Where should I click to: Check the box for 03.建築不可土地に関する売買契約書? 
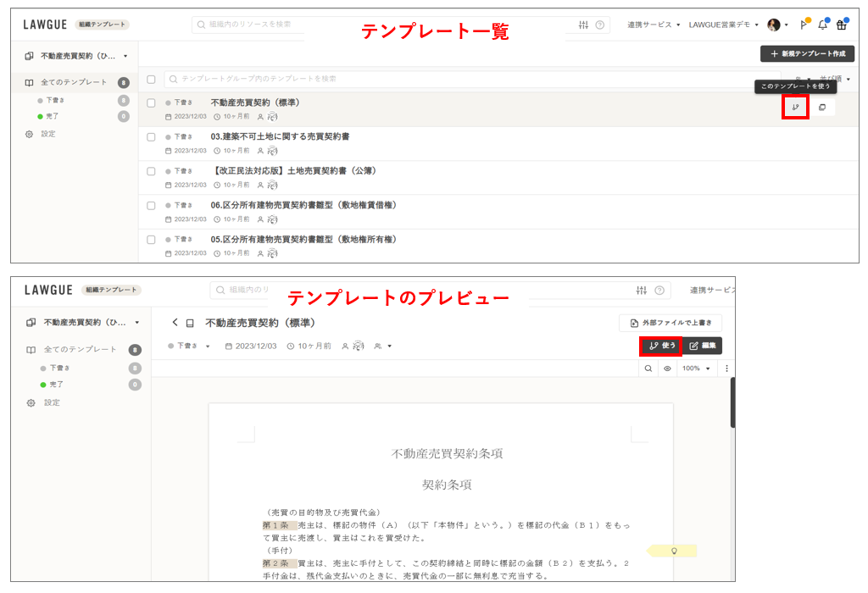(x=151, y=136)
